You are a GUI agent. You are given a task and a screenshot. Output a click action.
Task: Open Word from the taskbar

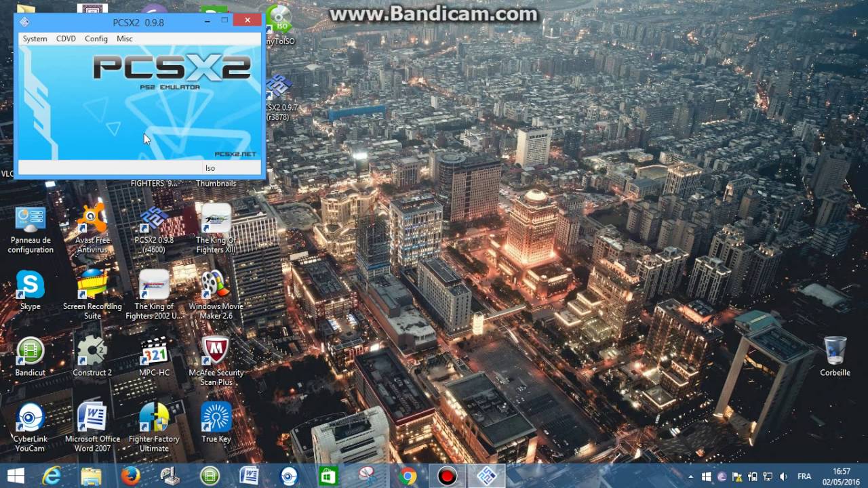[249, 476]
